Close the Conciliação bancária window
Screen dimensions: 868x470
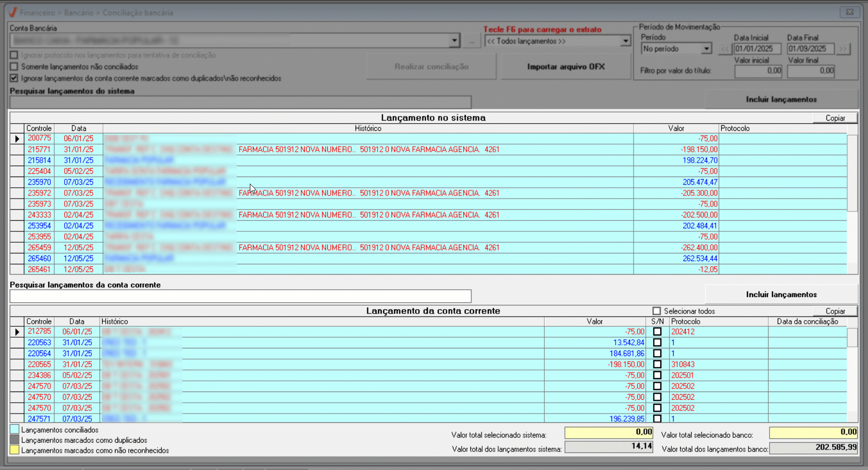pyautogui.click(x=850, y=12)
